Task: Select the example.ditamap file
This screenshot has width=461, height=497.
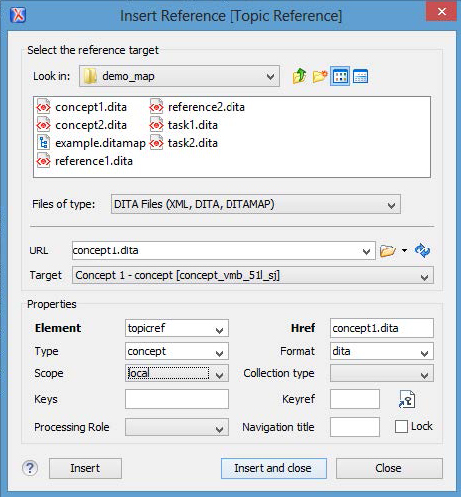Action: tap(91, 143)
